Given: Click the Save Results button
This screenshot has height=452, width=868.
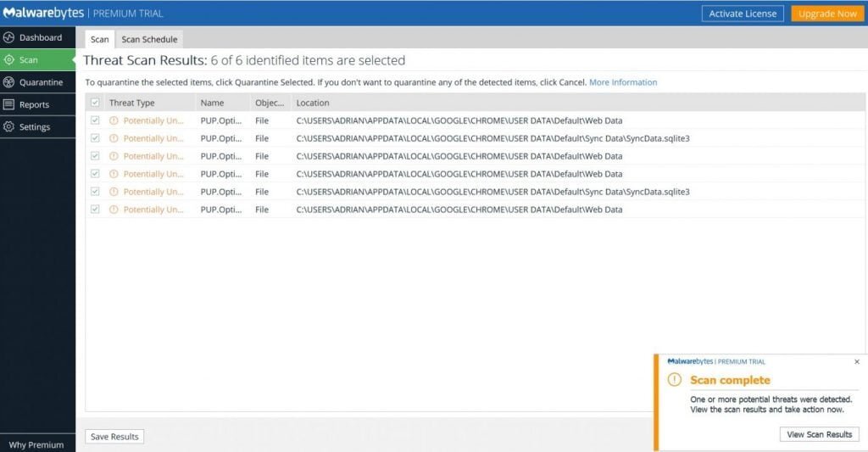Looking at the screenshot, I should (x=114, y=437).
